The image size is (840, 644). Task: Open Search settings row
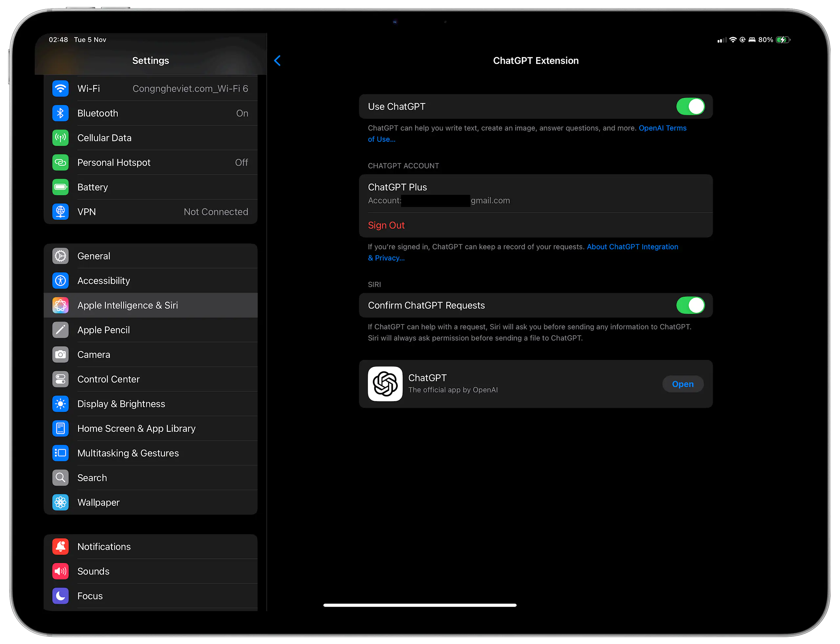(x=151, y=478)
